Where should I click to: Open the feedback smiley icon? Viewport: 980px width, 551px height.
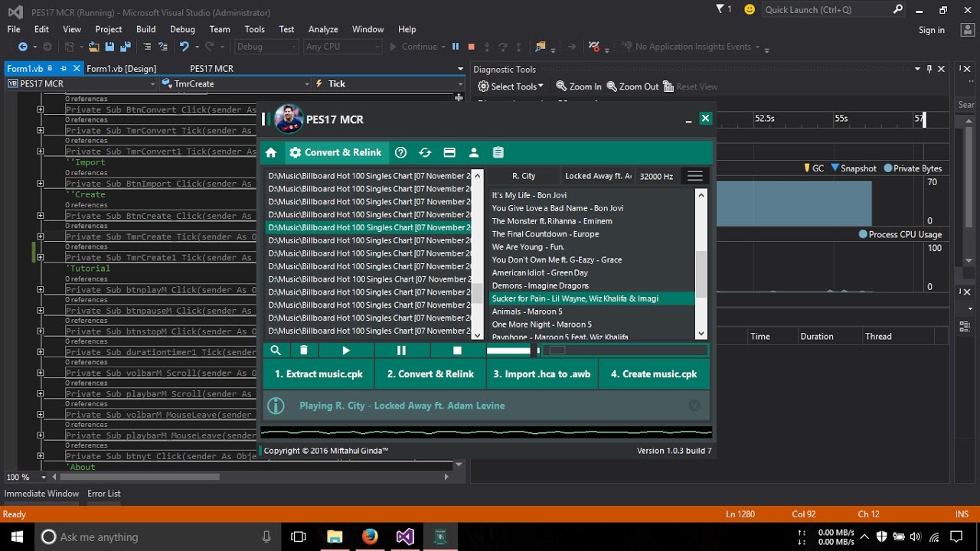point(750,9)
